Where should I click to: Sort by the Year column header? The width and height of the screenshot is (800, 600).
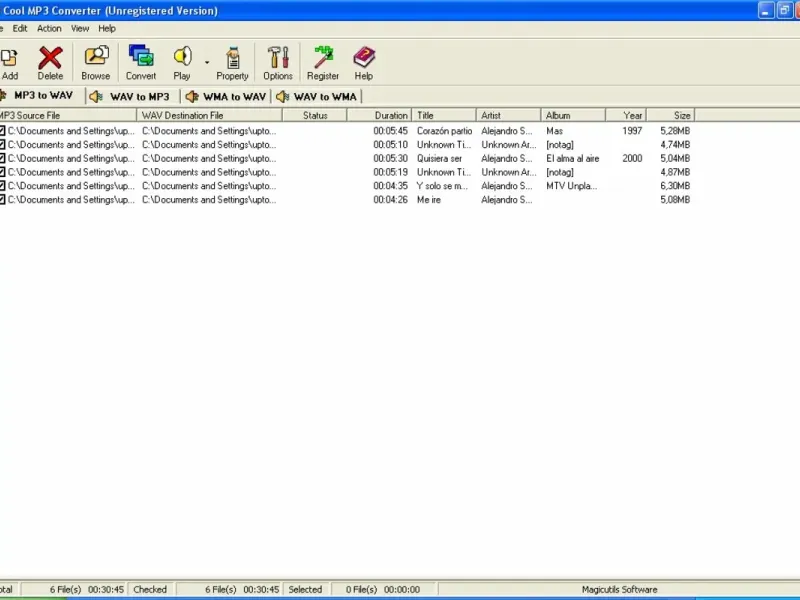click(x=627, y=115)
